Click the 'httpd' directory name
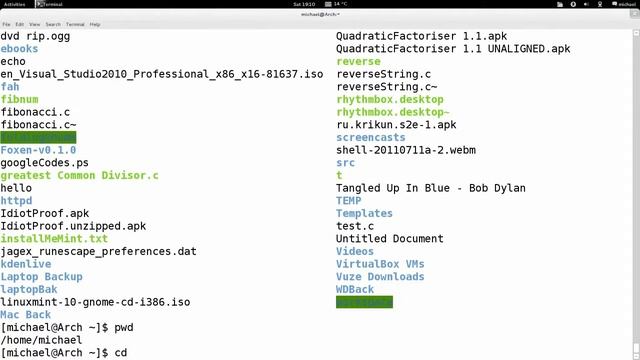Screen dimensions: 640x360 (x=16, y=201)
